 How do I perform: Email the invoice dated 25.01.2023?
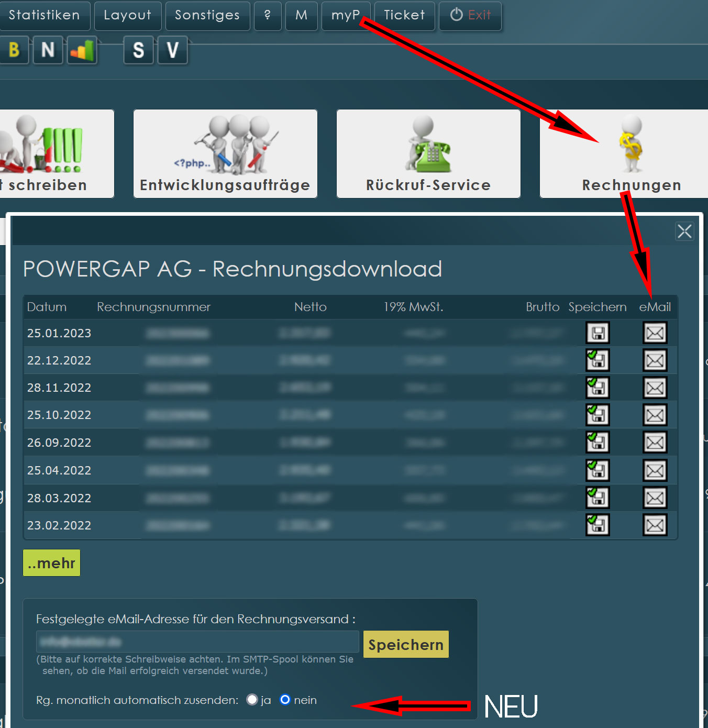[x=655, y=333]
